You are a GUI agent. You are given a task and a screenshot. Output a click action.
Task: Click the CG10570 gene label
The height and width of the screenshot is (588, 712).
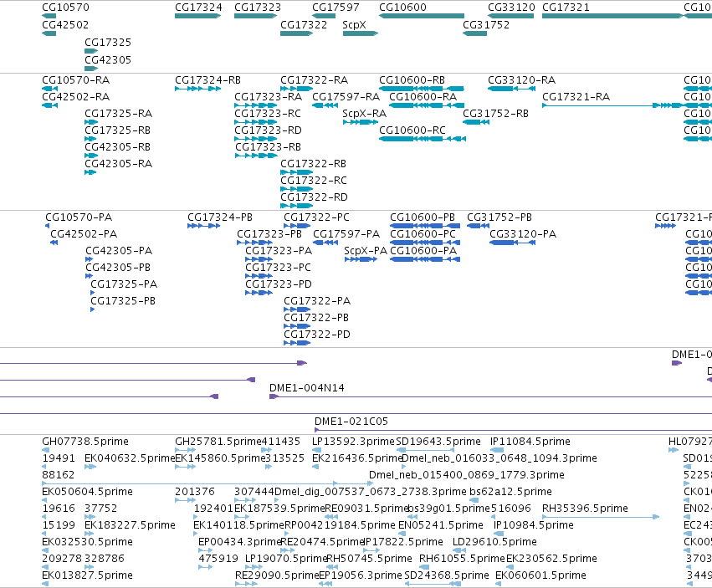(65, 8)
